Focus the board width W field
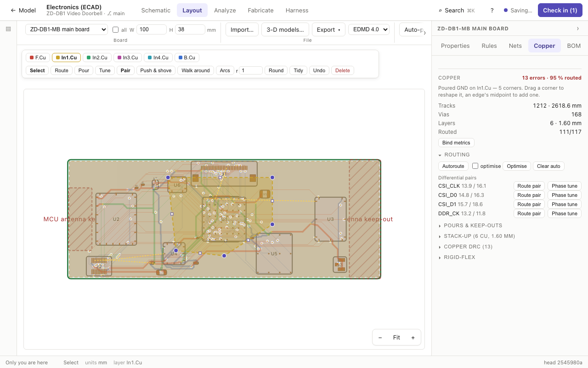This screenshot has height=368, width=588. pos(152,29)
